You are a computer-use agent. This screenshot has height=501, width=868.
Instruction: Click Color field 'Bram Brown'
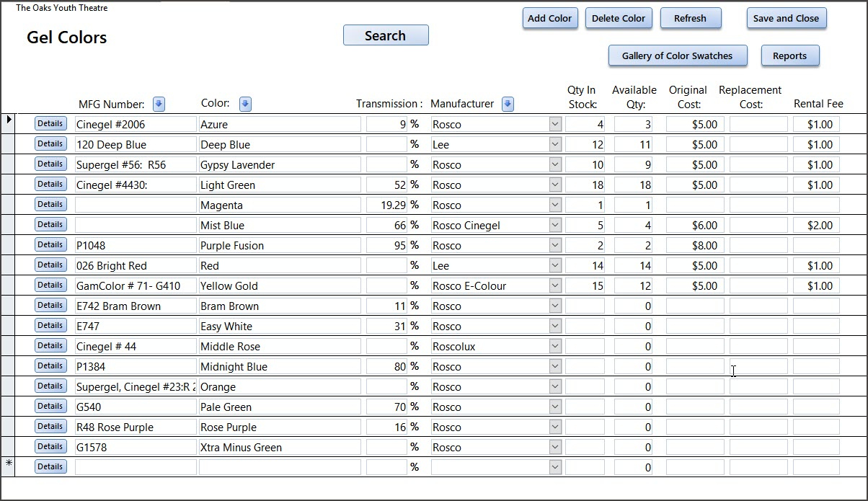point(280,306)
